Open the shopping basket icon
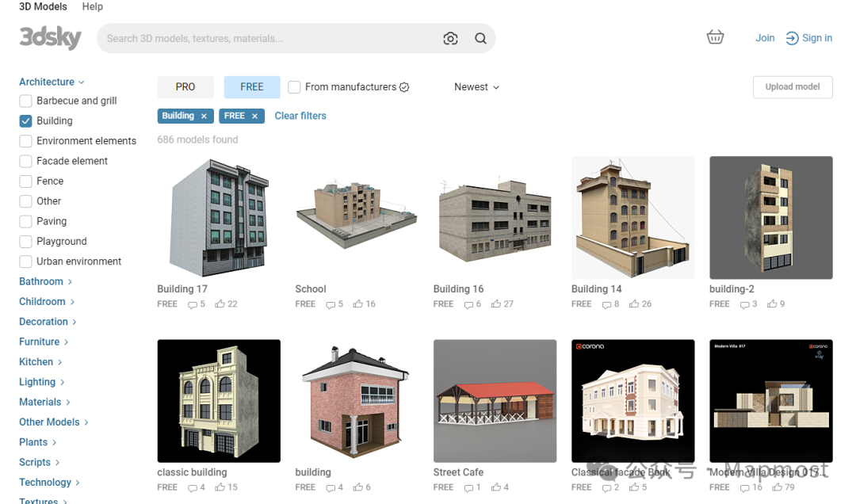Viewport: 856px width, 504px height. coord(715,37)
